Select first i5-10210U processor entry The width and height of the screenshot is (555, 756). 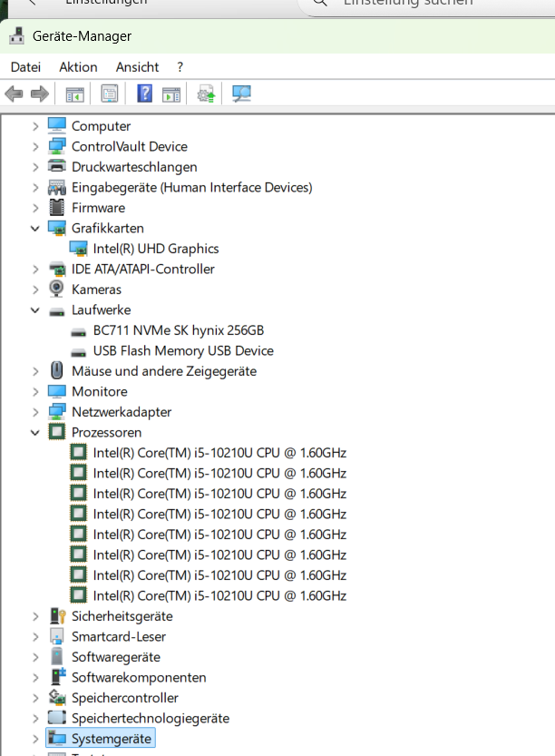pos(219,453)
